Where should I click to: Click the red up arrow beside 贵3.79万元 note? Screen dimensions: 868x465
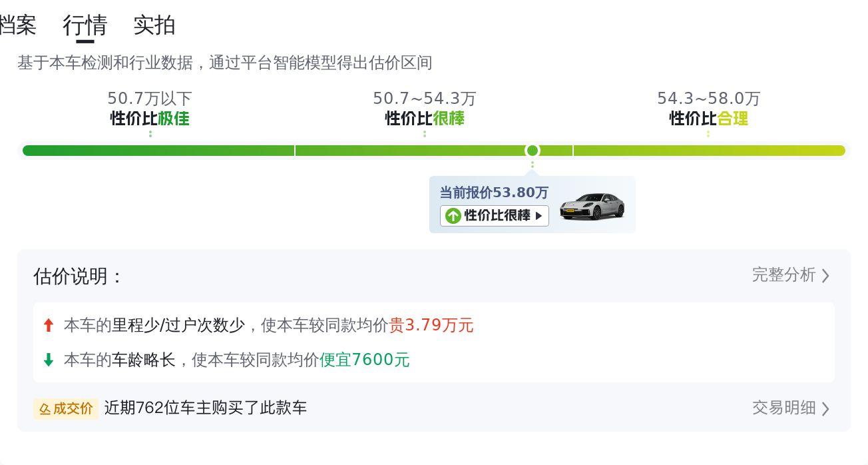tap(49, 324)
